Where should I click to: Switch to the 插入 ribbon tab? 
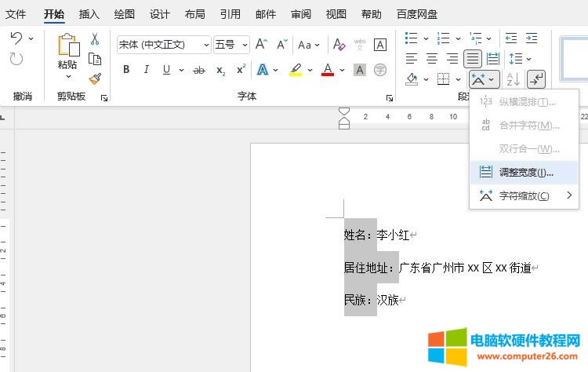click(x=89, y=13)
